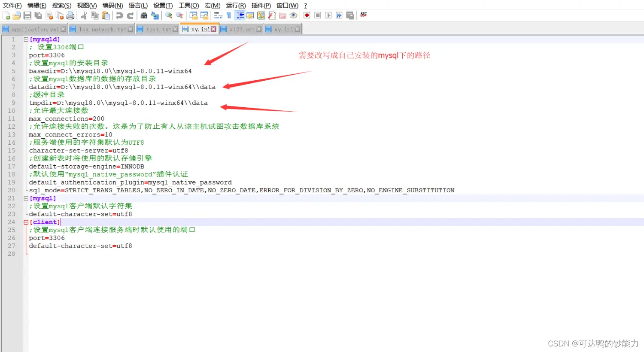
Task: Collapse the [mysql] section fold marker
Action: pyautogui.click(x=26, y=198)
